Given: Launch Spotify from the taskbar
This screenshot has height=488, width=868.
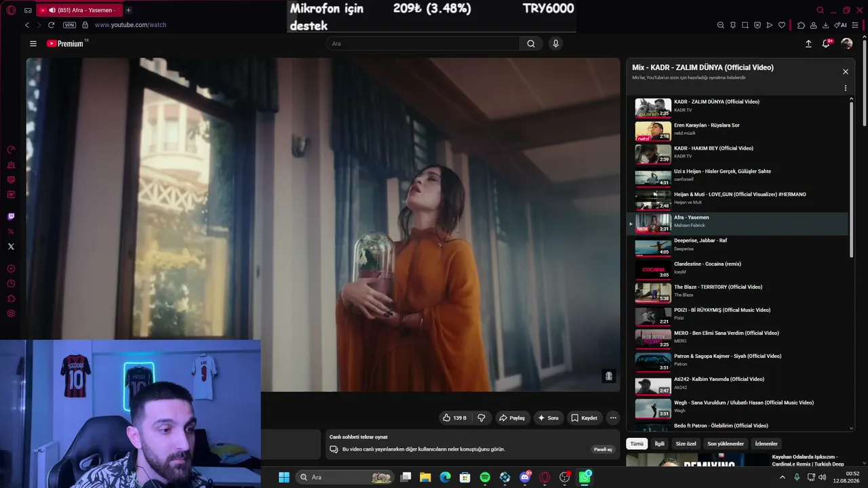Looking at the screenshot, I should coord(485,477).
